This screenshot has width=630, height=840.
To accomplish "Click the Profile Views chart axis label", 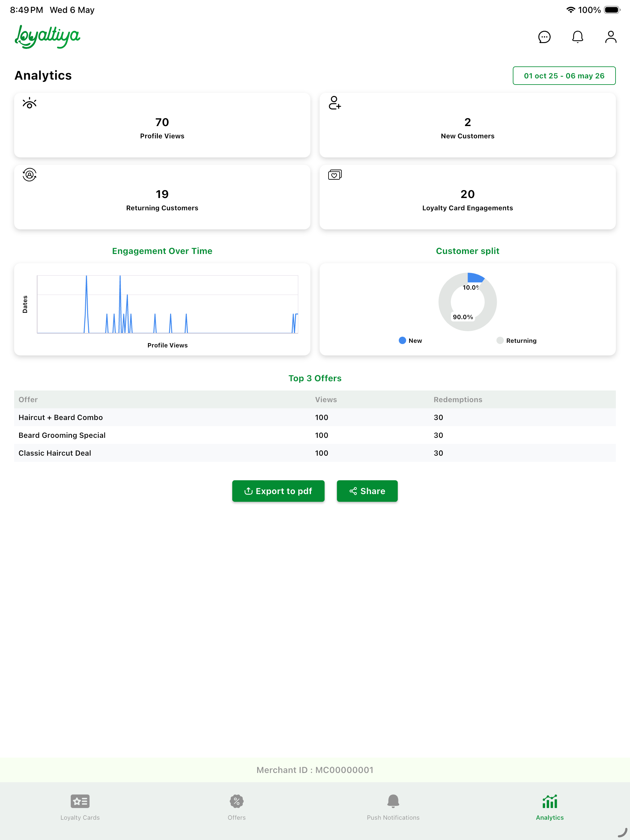I will 168,345.
